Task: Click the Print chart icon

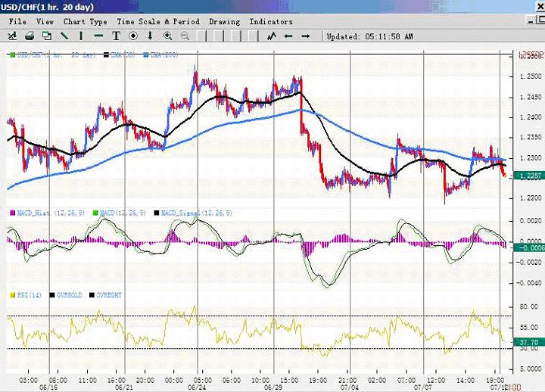Action: 30,36
